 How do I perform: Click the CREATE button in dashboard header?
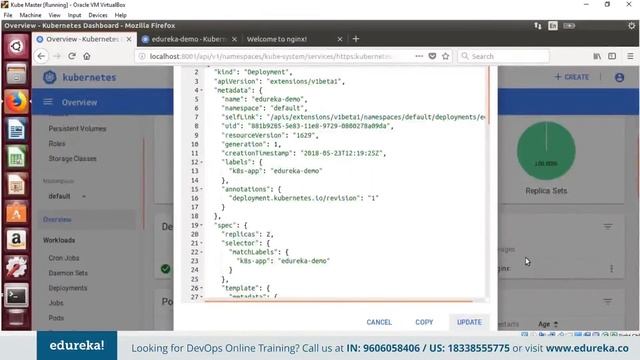click(x=571, y=77)
